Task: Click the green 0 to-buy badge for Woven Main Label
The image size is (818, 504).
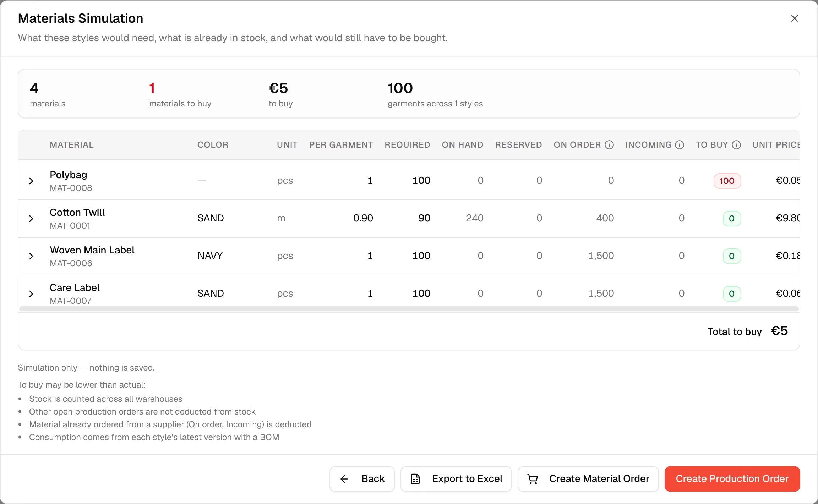Action: pyautogui.click(x=732, y=256)
